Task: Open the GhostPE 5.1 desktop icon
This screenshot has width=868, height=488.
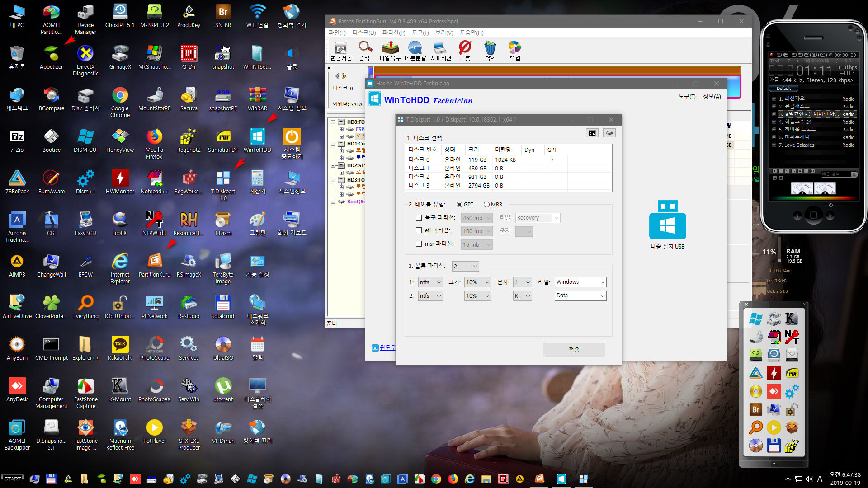Action: tap(120, 16)
